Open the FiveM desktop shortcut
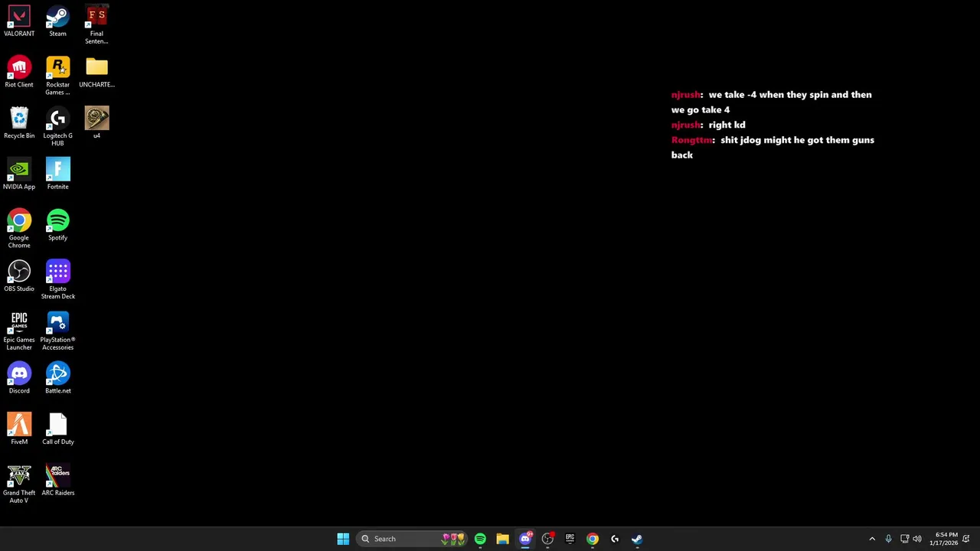The height and width of the screenshot is (551, 980). click(x=19, y=430)
